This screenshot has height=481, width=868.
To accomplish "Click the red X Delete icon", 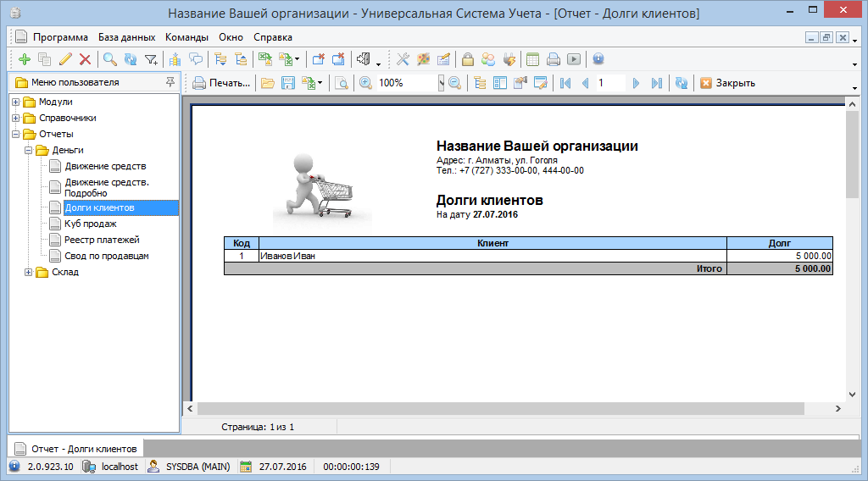I will 85,59.
